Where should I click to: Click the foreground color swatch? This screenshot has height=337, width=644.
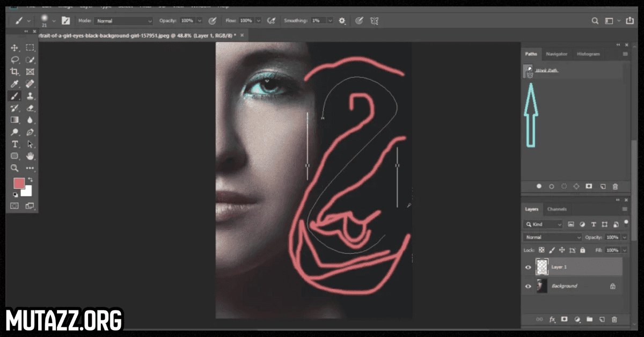(19, 184)
